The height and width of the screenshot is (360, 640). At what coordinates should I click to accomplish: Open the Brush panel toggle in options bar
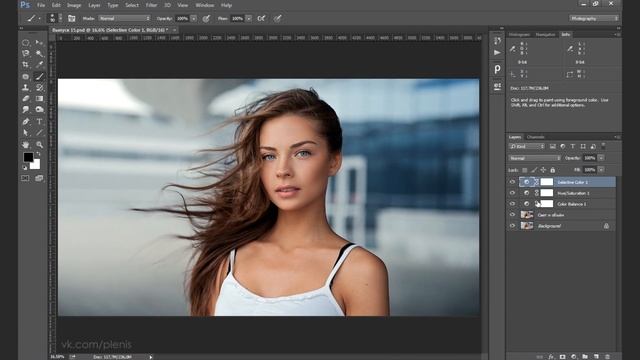click(71, 18)
